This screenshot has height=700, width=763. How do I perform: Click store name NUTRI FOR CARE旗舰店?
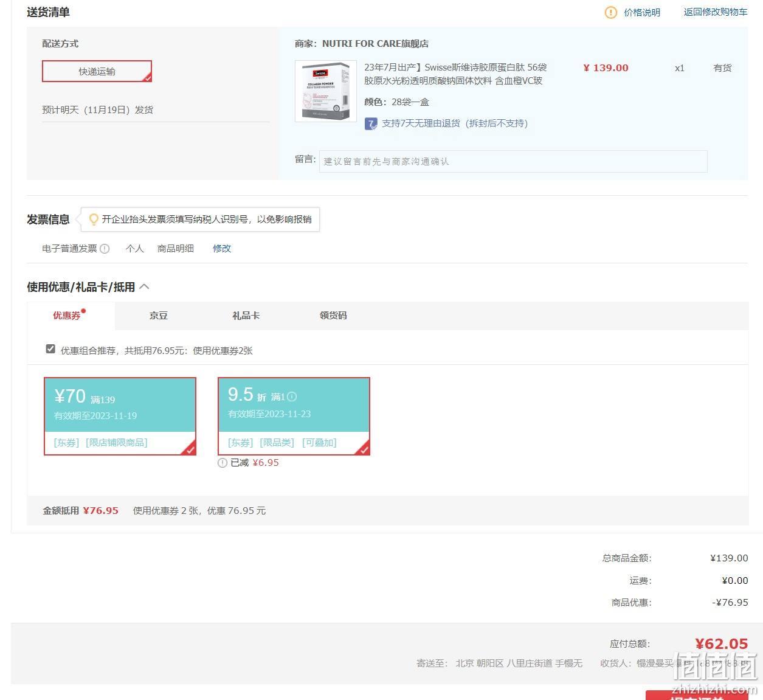click(375, 43)
